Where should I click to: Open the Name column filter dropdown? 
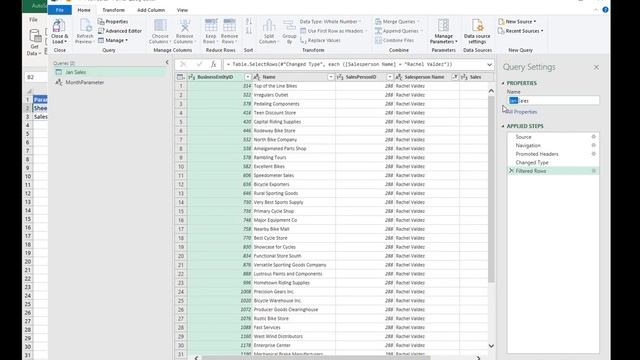[331, 77]
